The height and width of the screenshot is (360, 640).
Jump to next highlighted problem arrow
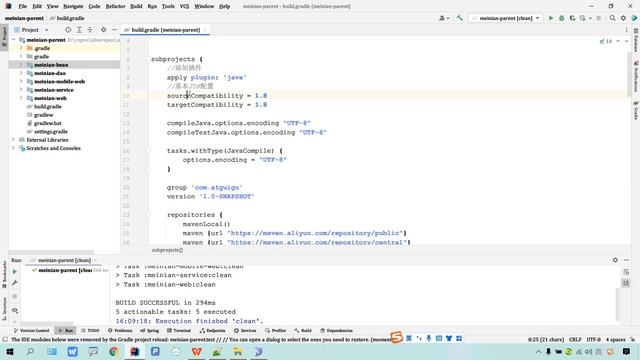point(627,41)
